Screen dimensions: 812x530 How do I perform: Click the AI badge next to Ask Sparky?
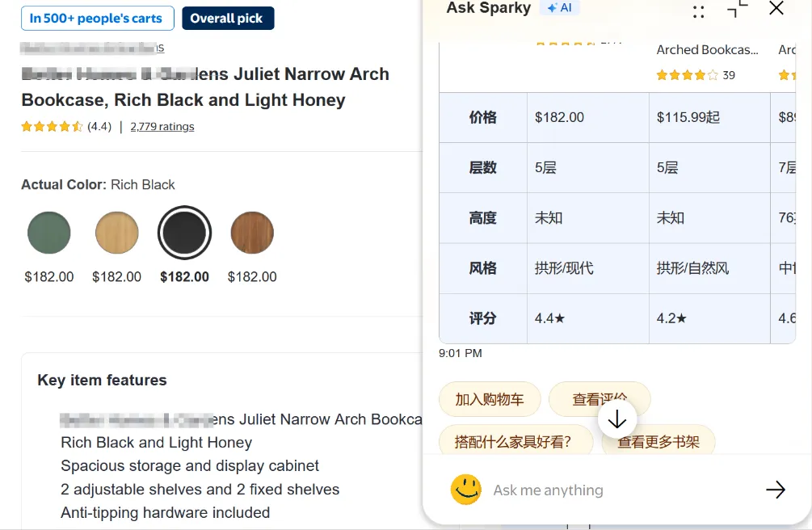[560, 8]
